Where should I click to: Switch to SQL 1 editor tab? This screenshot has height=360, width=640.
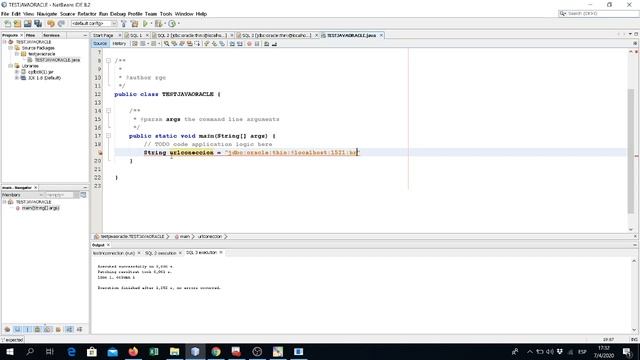point(135,36)
